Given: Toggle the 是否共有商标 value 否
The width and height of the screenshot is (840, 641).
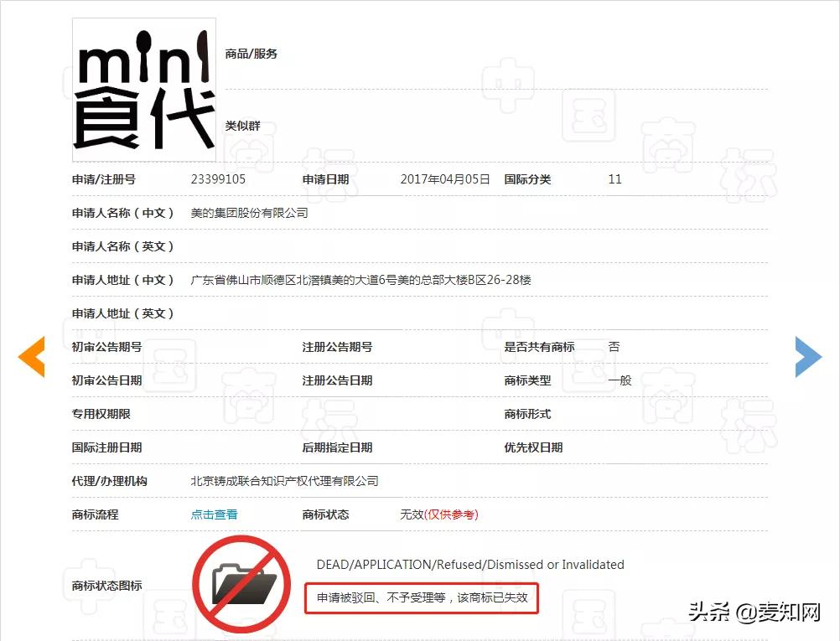Looking at the screenshot, I should click(614, 347).
